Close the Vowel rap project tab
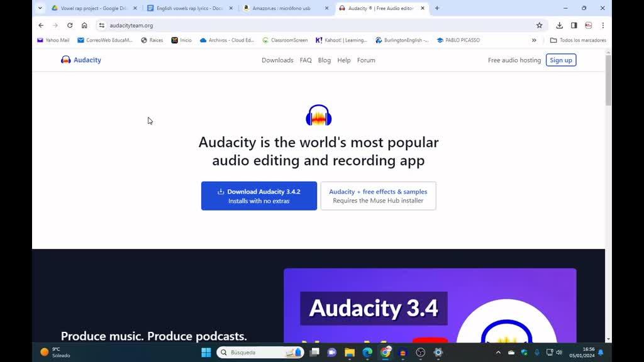The height and width of the screenshot is (362, 644). [x=135, y=8]
